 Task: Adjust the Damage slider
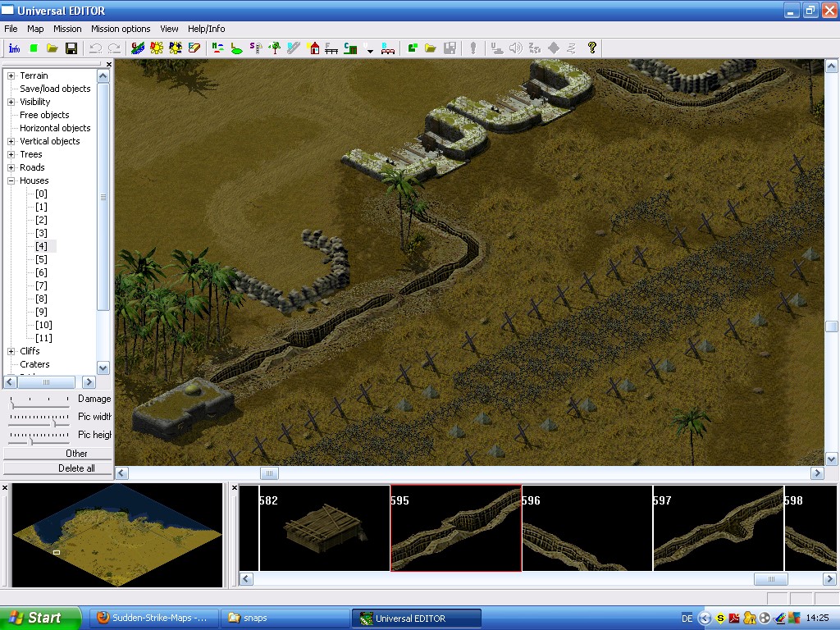pos(39,402)
